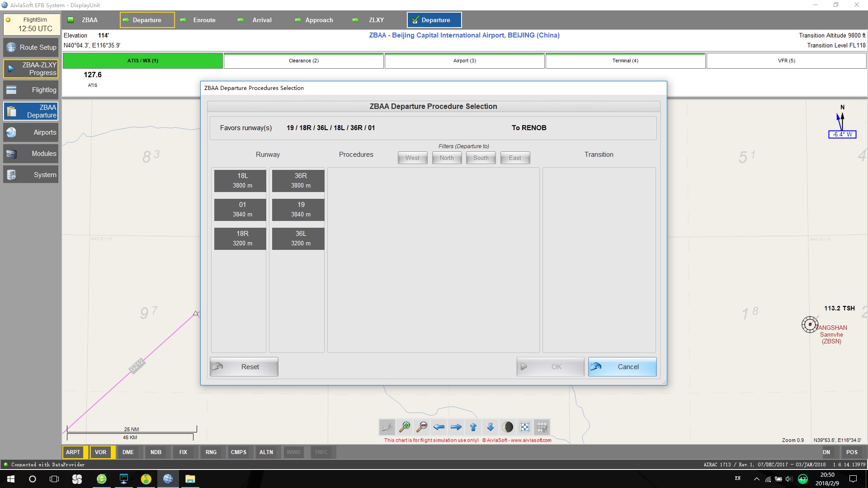Toggle the East departure filter button

point(514,158)
